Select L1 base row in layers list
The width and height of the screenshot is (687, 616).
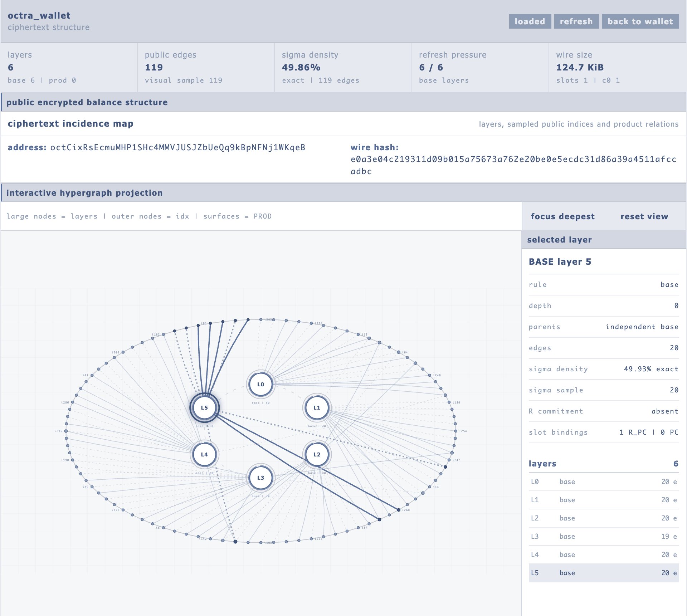click(x=604, y=500)
